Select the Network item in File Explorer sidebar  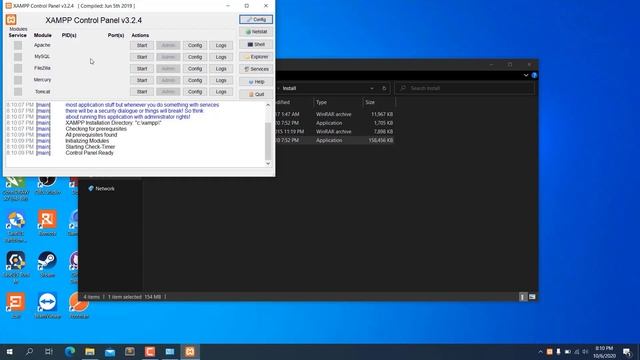point(101,189)
